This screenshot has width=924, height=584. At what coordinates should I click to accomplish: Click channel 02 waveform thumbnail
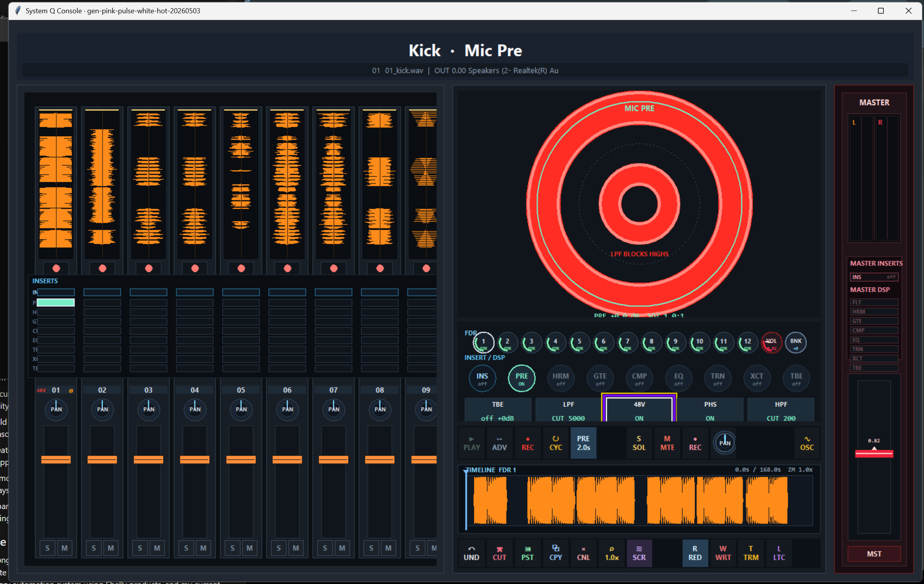(x=102, y=183)
